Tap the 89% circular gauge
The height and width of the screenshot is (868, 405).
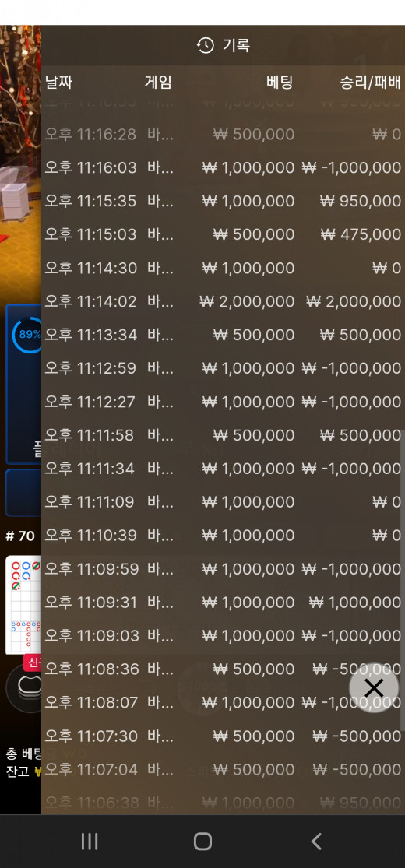coord(27,335)
